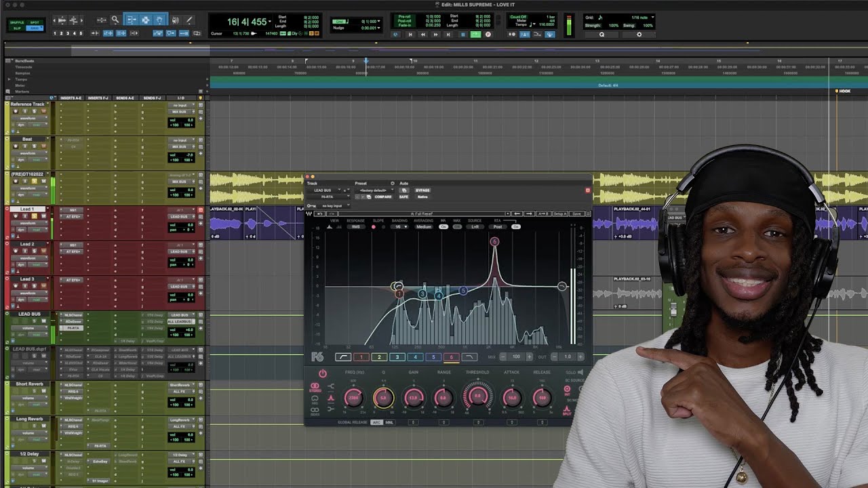This screenshot has height=488, width=868.
Task: Load previous F6 preset arrow
Action: pos(517,213)
